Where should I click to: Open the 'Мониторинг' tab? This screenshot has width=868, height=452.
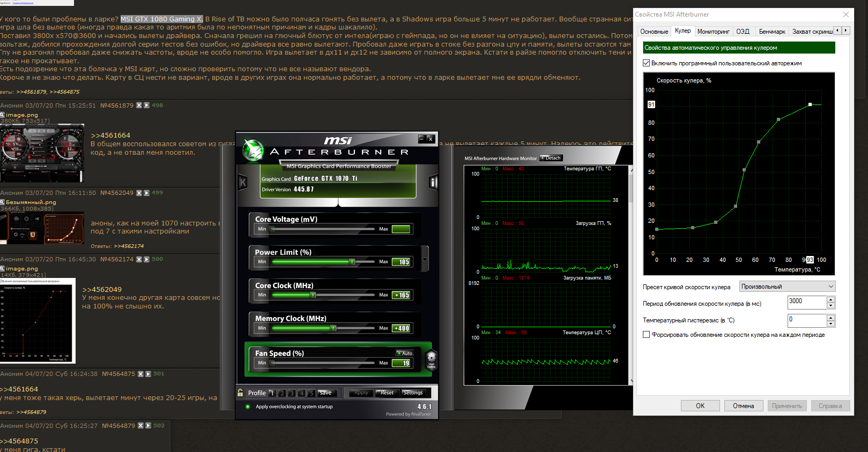point(713,32)
